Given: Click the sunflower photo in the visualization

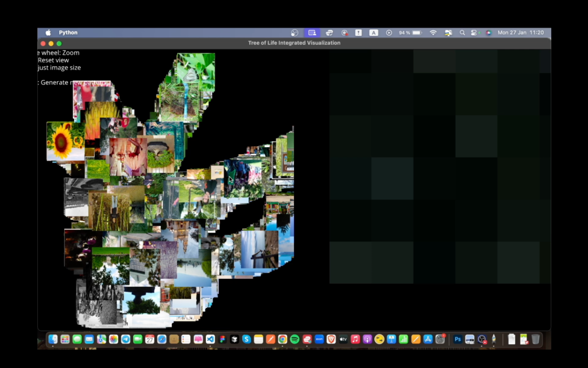Looking at the screenshot, I should tap(63, 141).
